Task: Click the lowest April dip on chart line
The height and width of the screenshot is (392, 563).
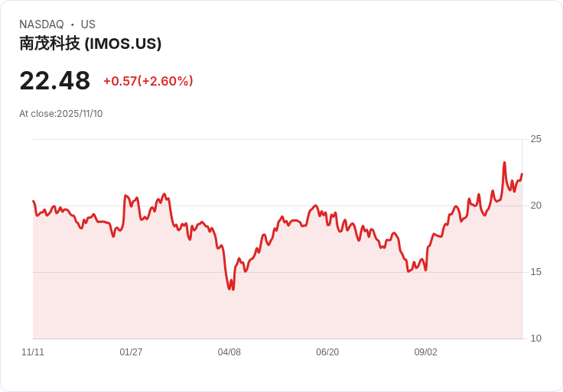Action: [233, 289]
